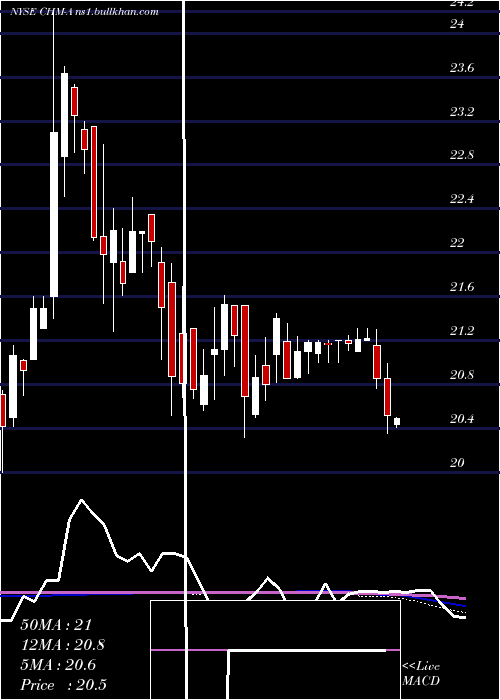Select the 22.4 price axis label
Image resolution: width=500 pixels, height=700 pixels.
(461, 199)
